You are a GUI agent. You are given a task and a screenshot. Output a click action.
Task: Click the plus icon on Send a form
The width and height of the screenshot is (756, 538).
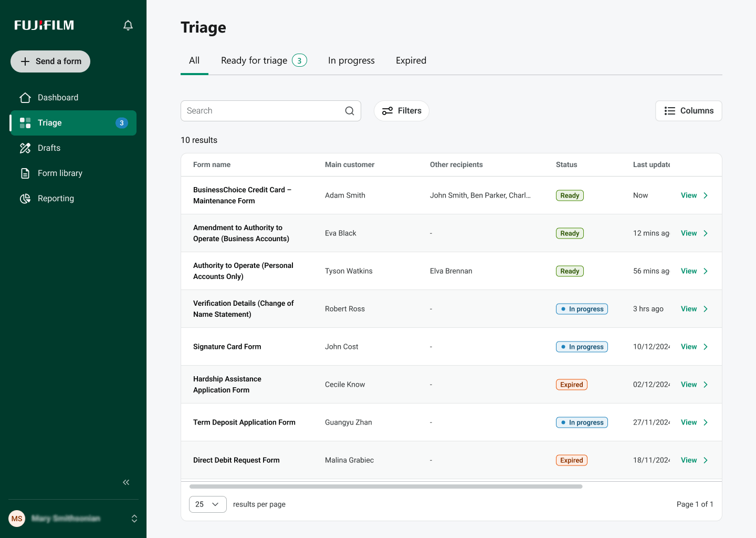tap(25, 61)
